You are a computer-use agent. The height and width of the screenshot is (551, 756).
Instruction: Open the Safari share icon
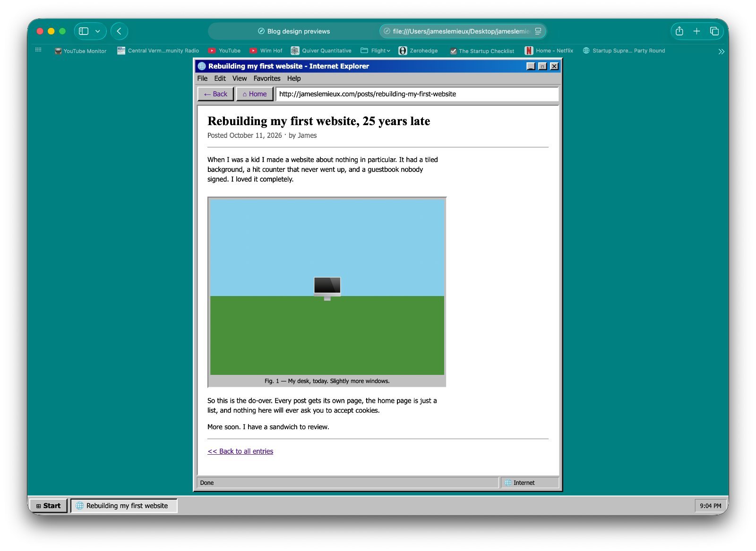tap(679, 31)
